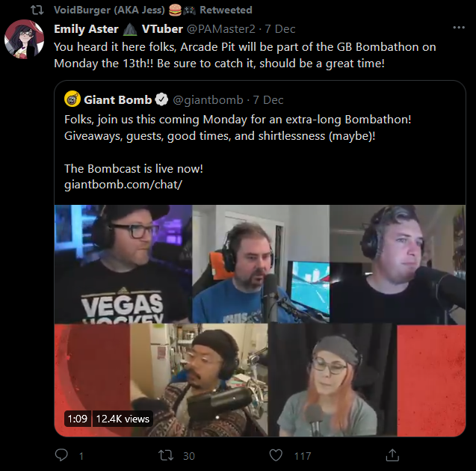Open the VoidBurger (AKA Jess) Retweeted link

[152, 10]
